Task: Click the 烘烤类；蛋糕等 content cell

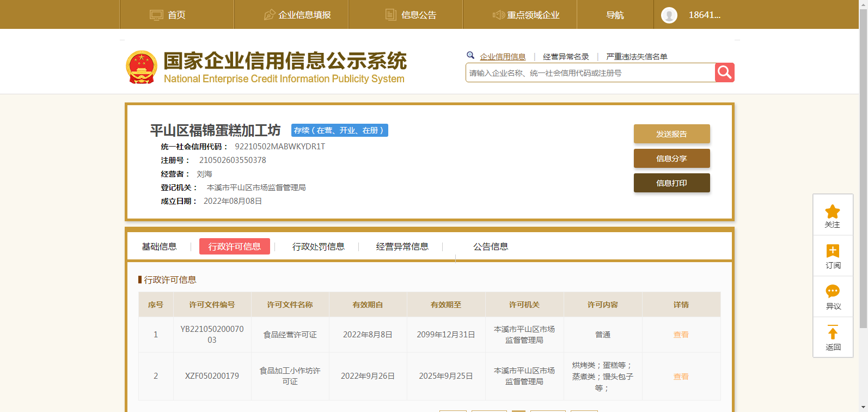Action: 603,377
